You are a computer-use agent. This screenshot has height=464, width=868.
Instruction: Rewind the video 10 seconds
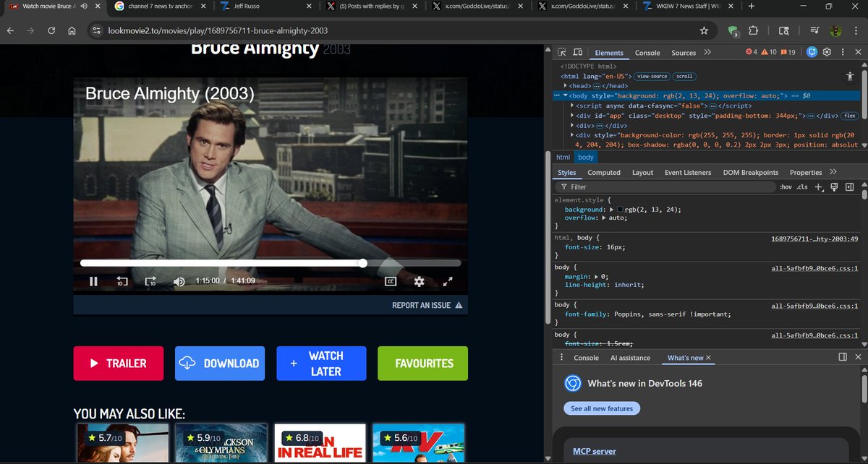[122, 281]
